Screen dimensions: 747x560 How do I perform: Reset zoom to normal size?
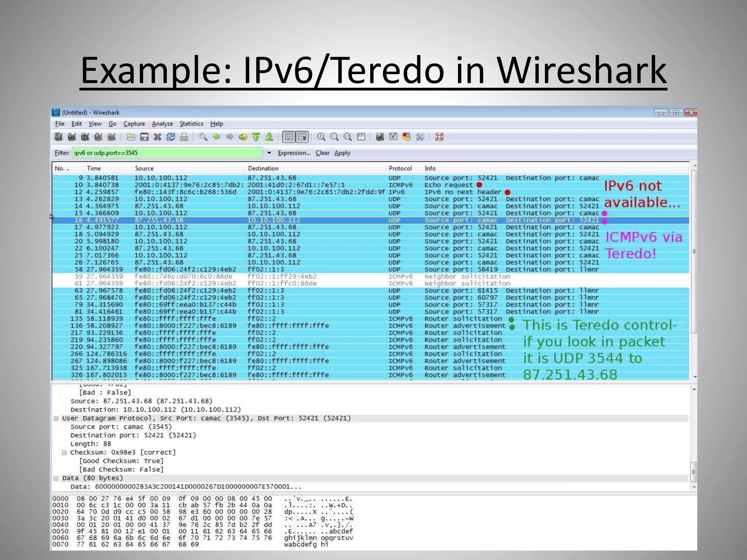pos(348,137)
